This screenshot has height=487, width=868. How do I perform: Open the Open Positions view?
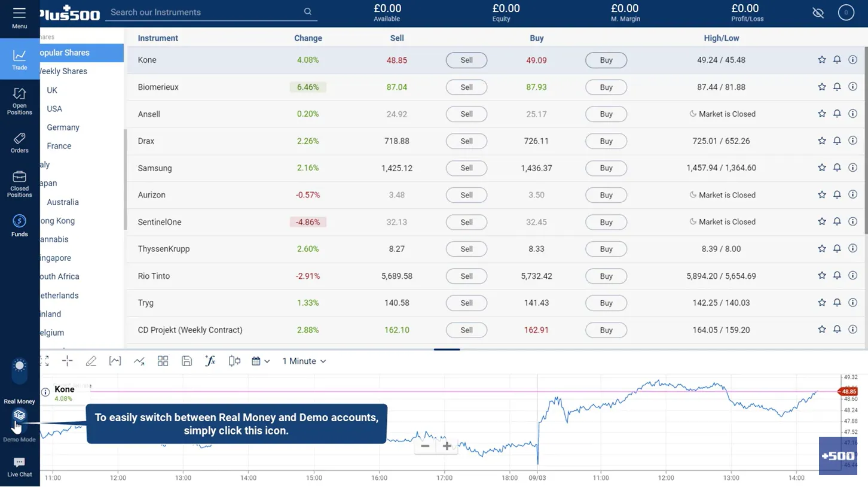point(20,101)
